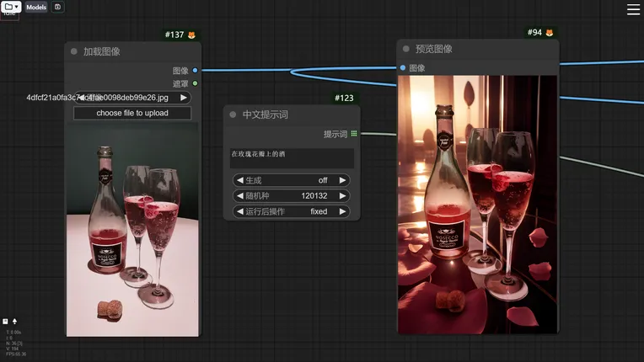
Task: Toggle 生成 option with right arrow
Action: tap(342, 180)
